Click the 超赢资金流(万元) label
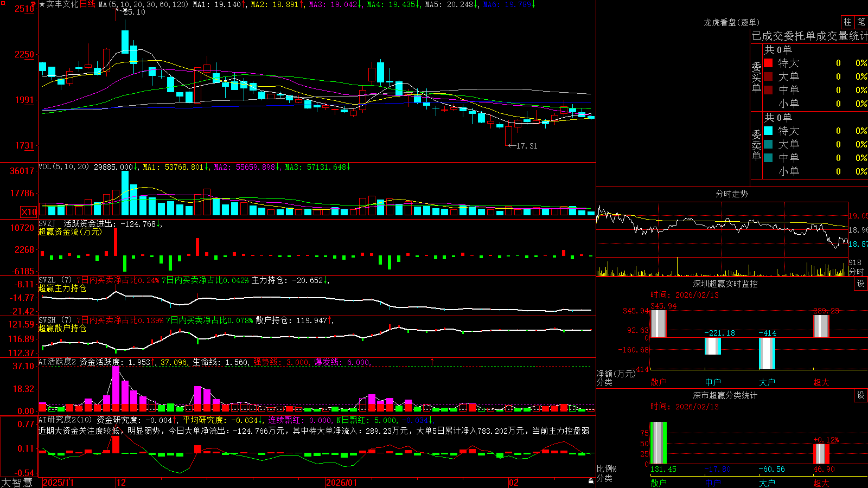Image resolution: width=868 pixels, height=488 pixels. [70, 232]
